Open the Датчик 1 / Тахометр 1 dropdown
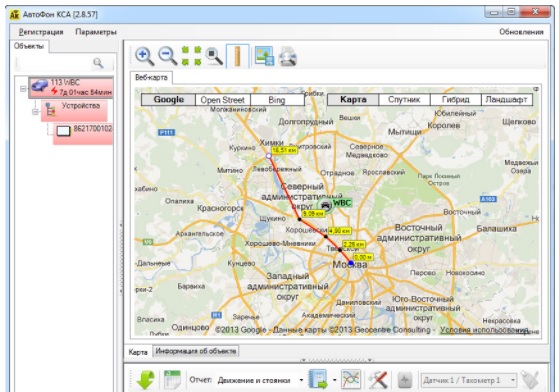559x392 pixels. [513, 380]
